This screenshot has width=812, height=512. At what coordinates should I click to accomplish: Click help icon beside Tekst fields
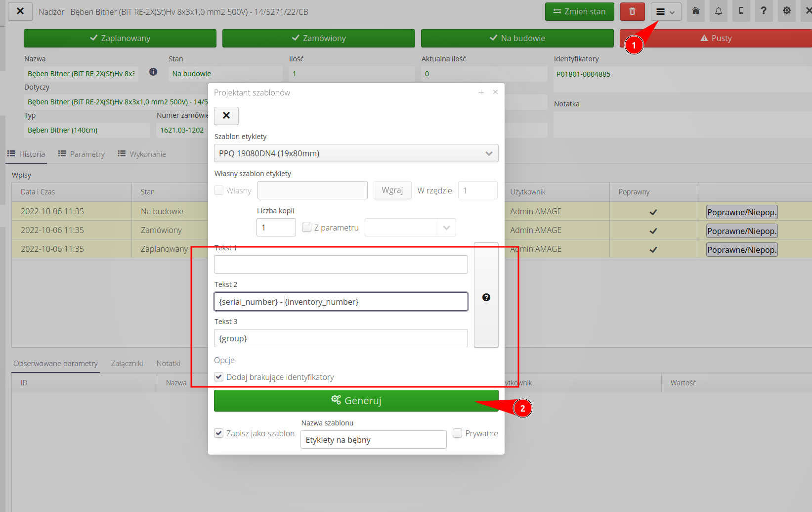click(486, 297)
